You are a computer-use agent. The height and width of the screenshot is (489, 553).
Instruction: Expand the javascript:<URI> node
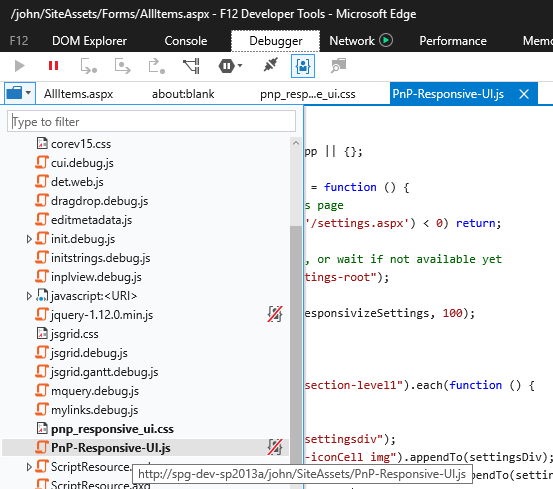[29, 296]
